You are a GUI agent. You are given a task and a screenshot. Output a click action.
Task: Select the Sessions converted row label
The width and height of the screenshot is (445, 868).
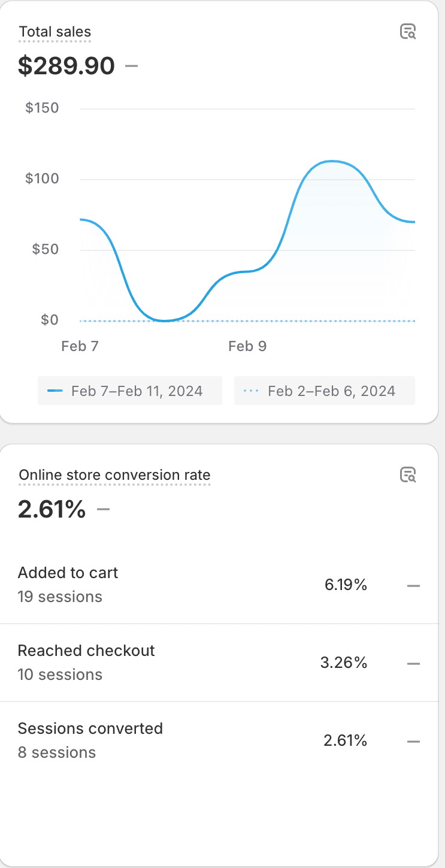90,729
